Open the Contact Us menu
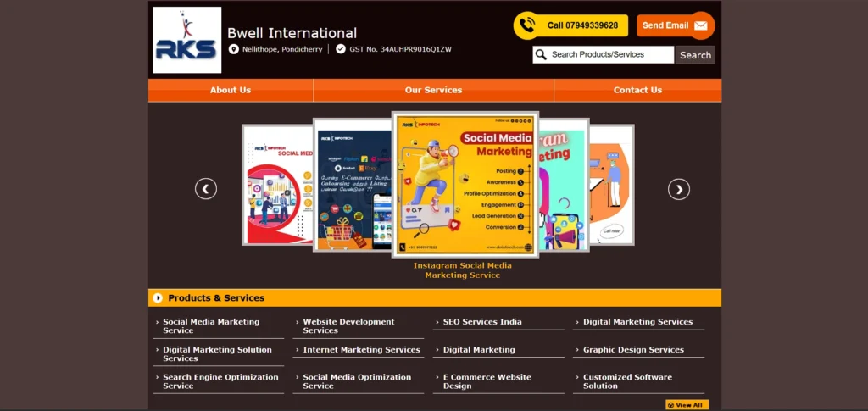Screen dimensions: 868x411 pos(637,90)
